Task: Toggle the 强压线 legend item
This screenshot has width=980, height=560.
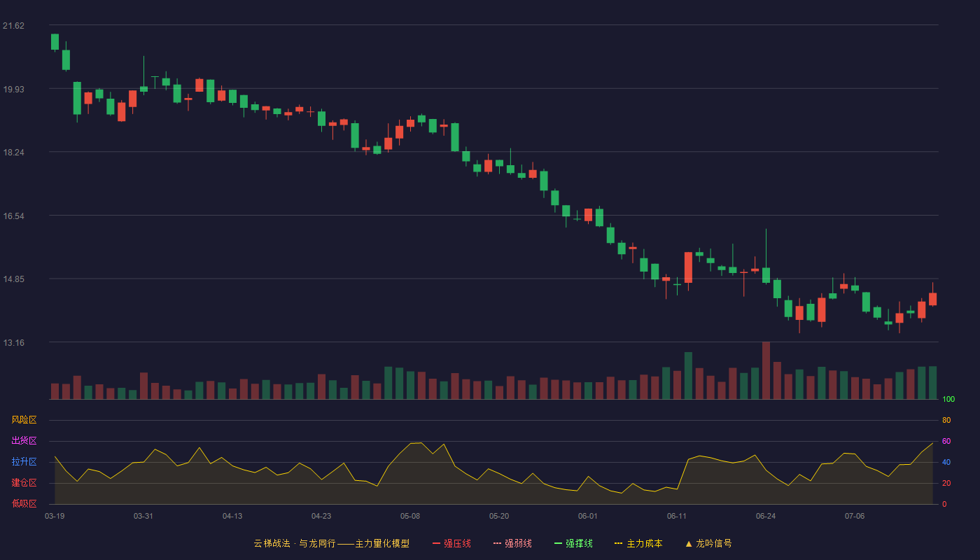Action: (451, 543)
